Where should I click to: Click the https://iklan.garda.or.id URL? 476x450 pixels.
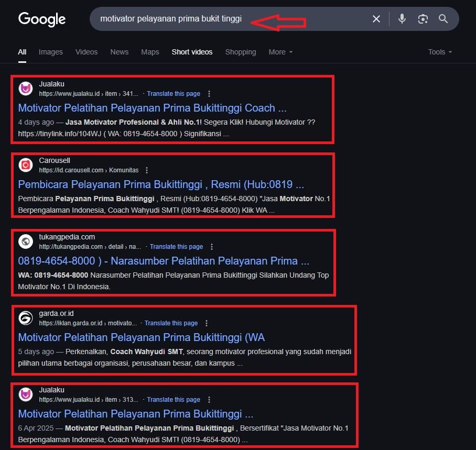(88, 323)
